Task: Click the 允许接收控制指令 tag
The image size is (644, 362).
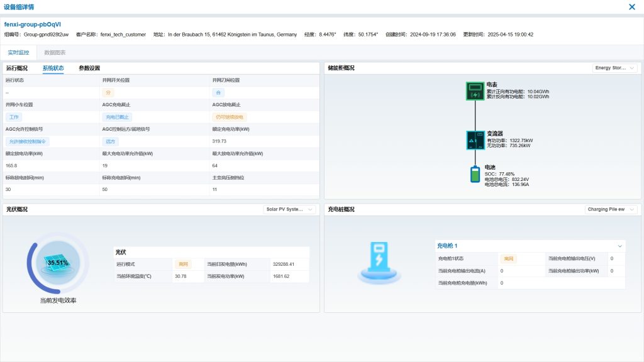Action: (x=28, y=141)
